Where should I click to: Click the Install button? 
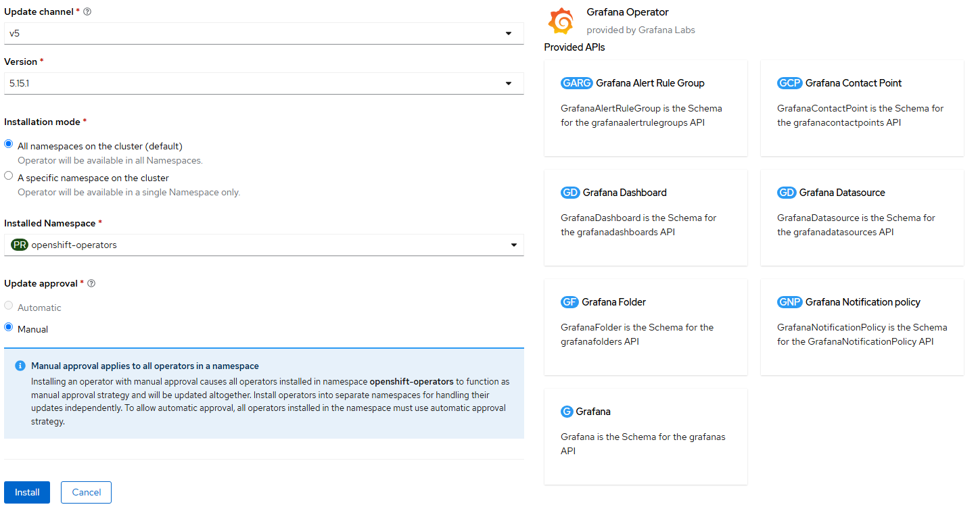(26, 492)
